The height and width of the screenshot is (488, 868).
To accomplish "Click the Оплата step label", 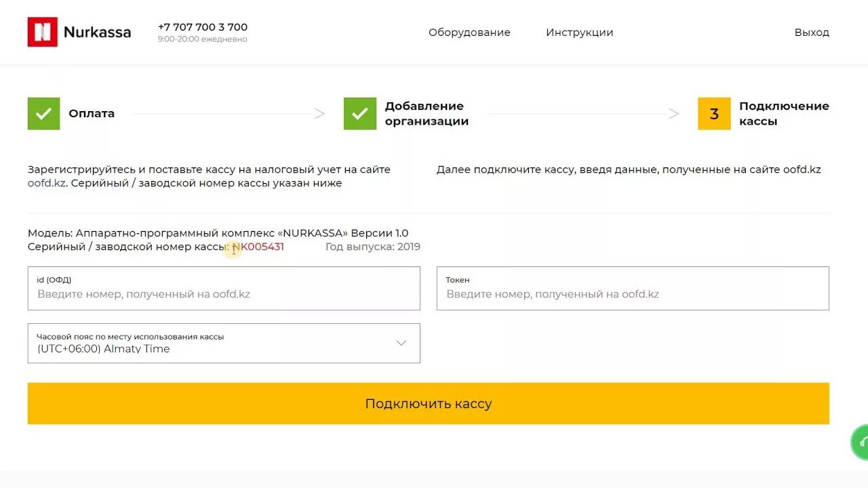I will tap(92, 114).
